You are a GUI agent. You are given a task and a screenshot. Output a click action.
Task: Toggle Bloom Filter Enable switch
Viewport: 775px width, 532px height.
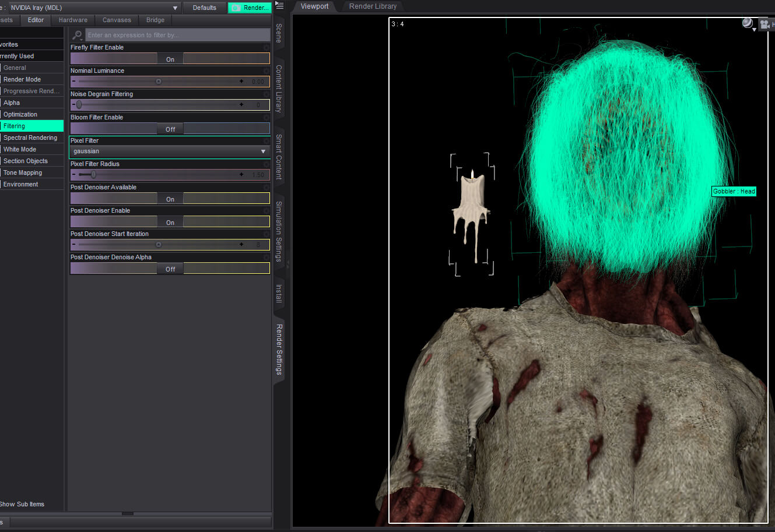(170, 129)
